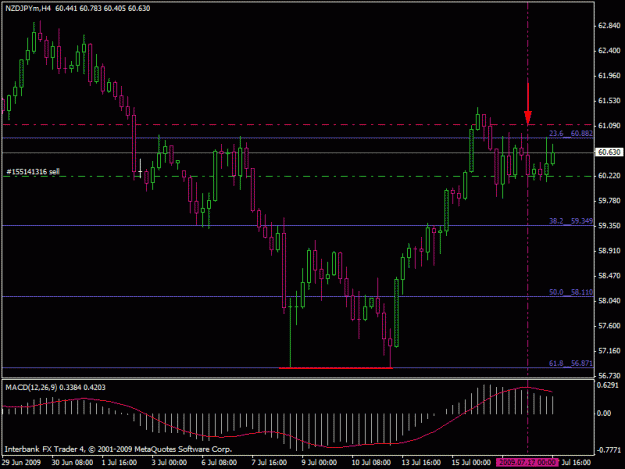The height and width of the screenshot is (469, 625).
Task: Click the 62.400 price scale value
Action: (x=609, y=51)
